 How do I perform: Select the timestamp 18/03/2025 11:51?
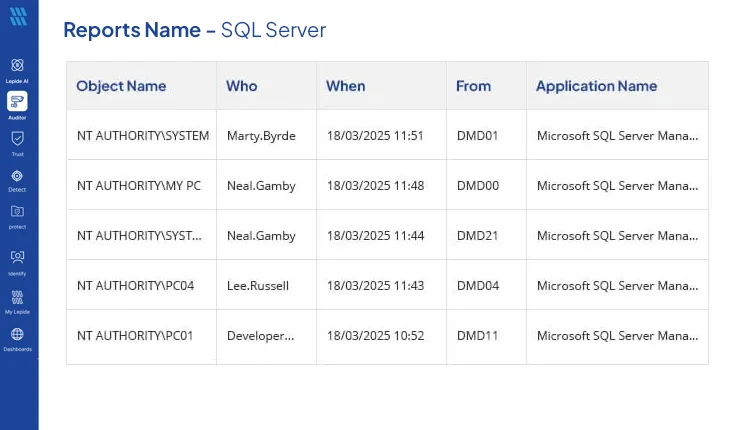pos(375,136)
